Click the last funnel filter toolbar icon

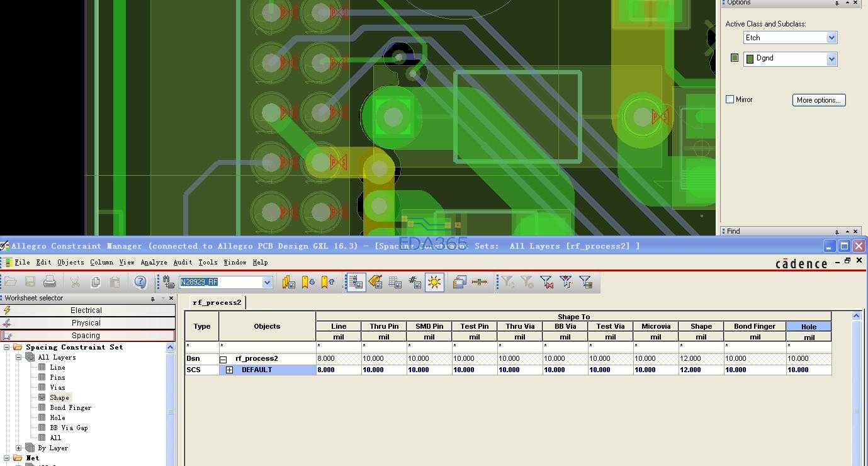click(x=585, y=282)
